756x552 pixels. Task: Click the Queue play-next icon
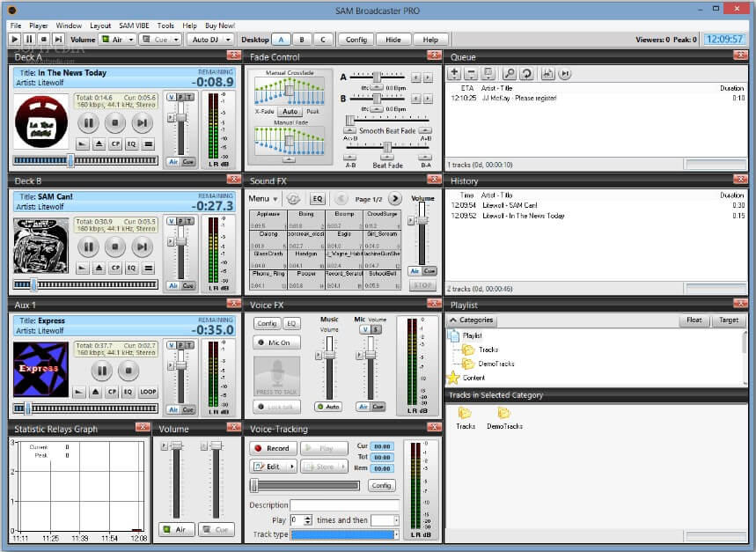565,73
